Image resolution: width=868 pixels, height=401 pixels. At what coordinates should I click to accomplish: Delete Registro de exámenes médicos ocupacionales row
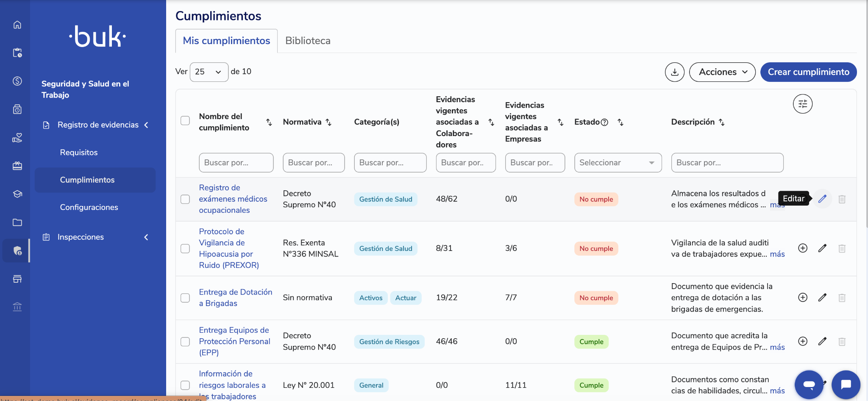[842, 199]
